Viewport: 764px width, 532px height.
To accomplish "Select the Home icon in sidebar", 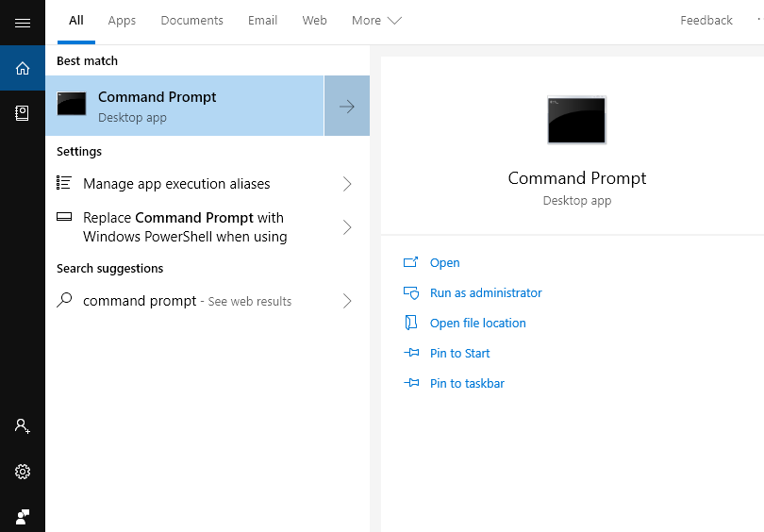I will coord(23,68).
